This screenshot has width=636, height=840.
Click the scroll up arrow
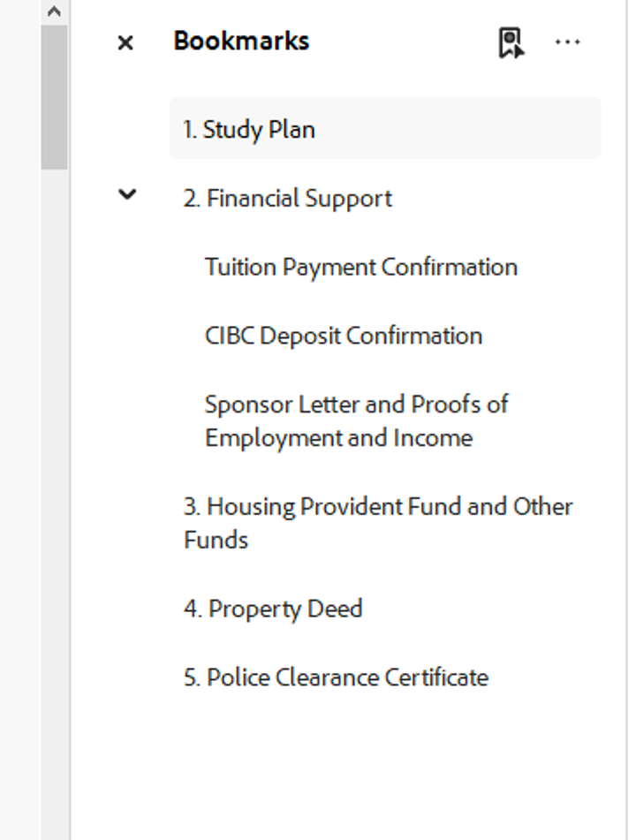[x=54, y=11]
